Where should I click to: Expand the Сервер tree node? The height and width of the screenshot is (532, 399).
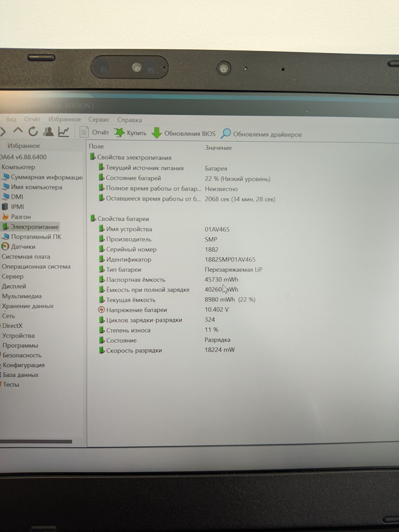coord(13,276)
